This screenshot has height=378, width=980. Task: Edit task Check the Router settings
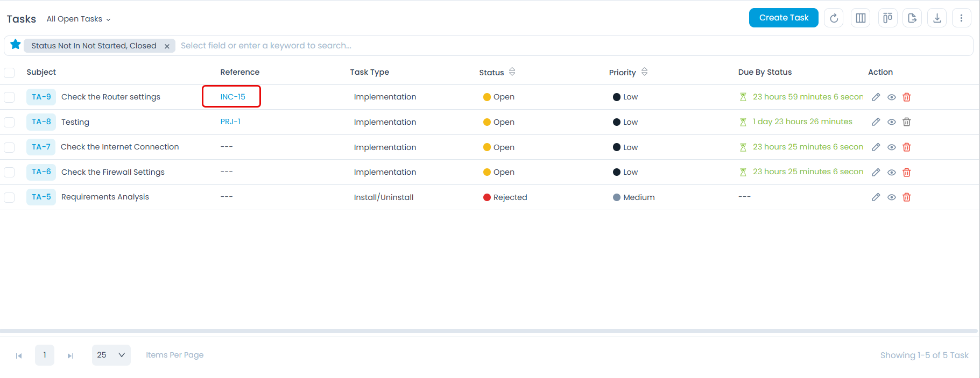[876, 97]
